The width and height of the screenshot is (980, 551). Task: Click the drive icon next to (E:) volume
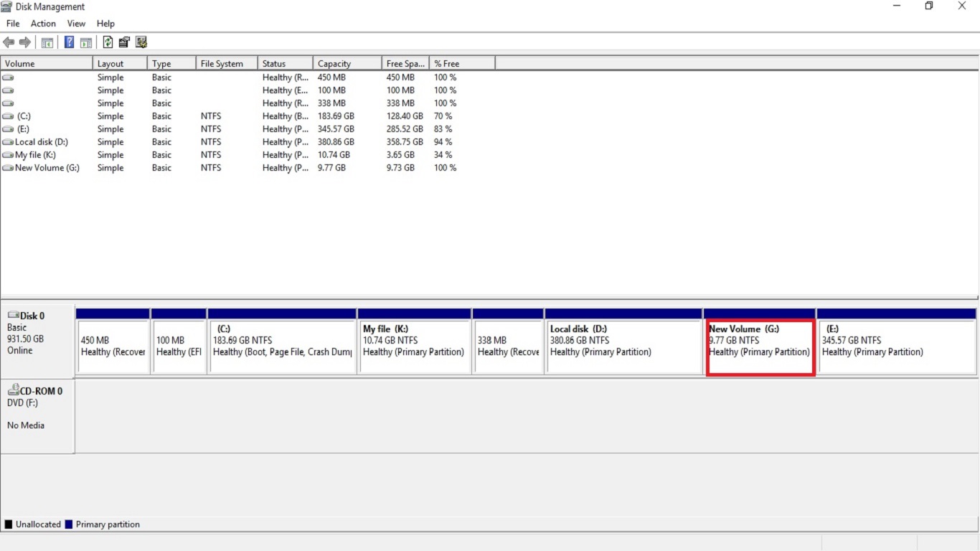(8, 129)
